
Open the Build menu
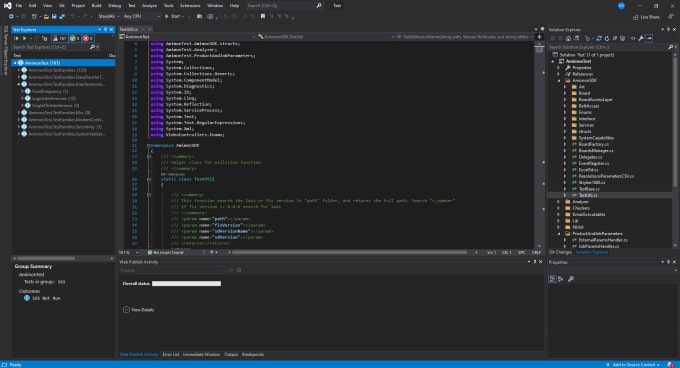click(96, 6)
